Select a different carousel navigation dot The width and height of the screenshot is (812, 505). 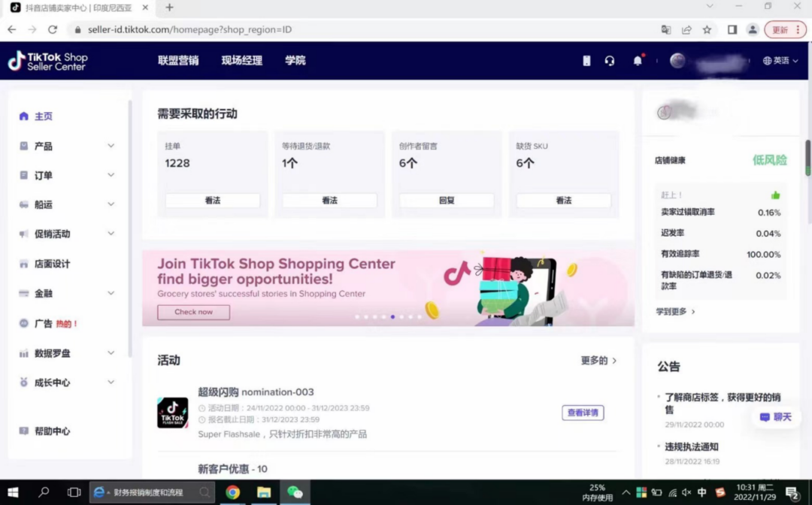point(411,317)
